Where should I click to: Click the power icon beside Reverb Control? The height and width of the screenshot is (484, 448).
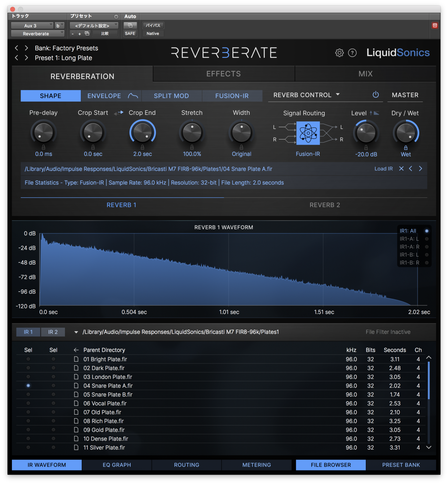click(x=375, y=95)
